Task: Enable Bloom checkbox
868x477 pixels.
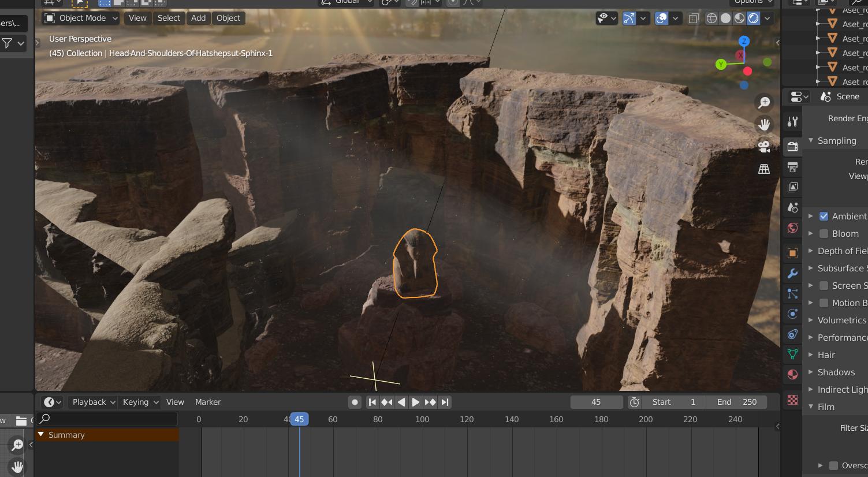Action: [x=824, y=233]
